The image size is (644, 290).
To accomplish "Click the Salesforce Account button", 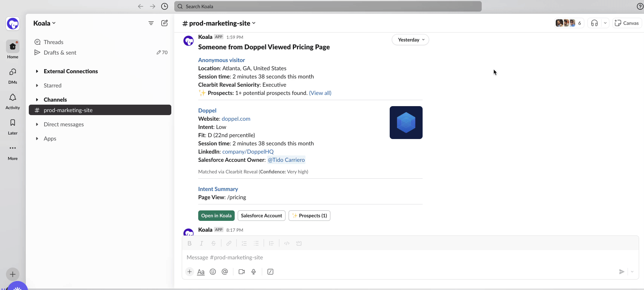I will click(261, 216).
